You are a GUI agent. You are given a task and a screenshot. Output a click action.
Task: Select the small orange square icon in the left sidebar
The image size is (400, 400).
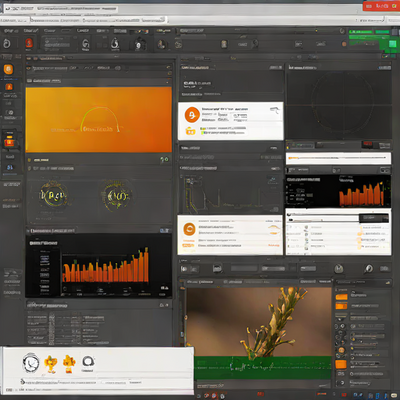click(x=9, y=87)
